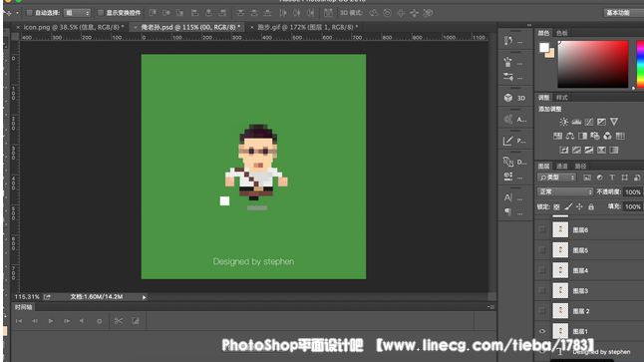The image size is (644, 362).
Task: Go to first frame in timeline
Action: [19, 321]
